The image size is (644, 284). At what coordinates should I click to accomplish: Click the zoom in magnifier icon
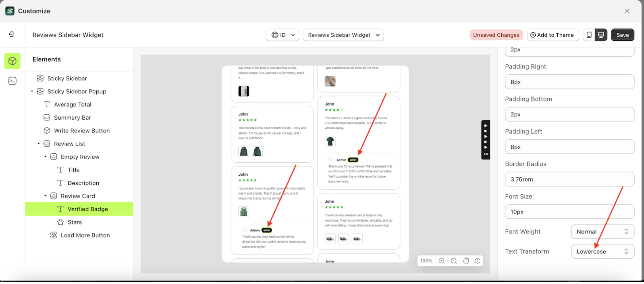(x=441, y=261)
